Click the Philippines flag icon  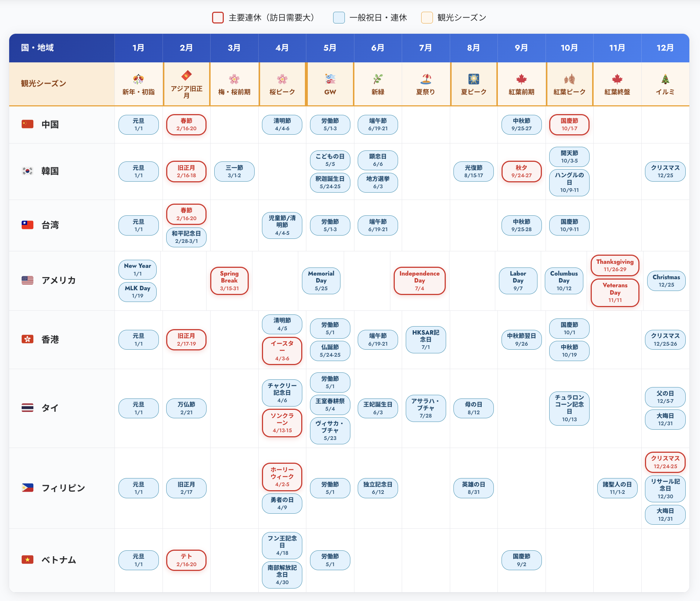(28, 488)
